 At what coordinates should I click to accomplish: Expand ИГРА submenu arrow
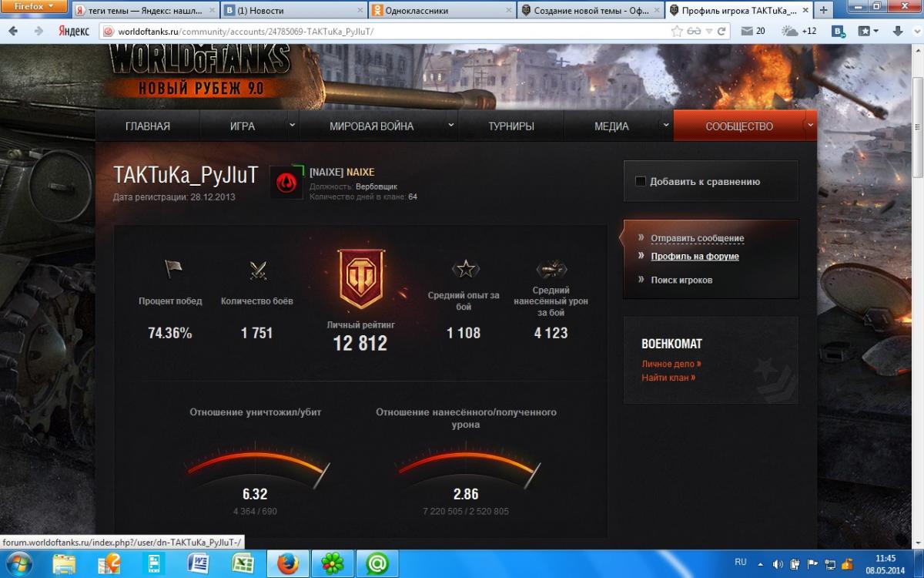tap(293, 124)
